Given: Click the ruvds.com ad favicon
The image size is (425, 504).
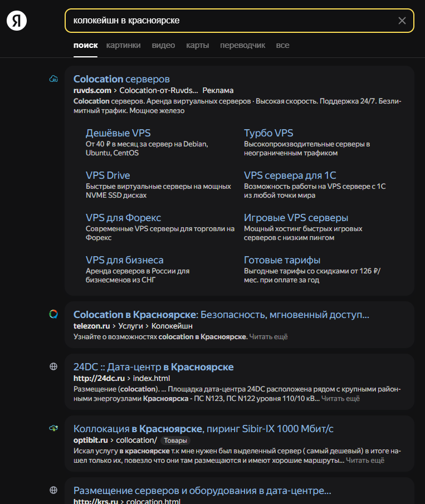Looking at the screenshot, I should tap(53, 79).
